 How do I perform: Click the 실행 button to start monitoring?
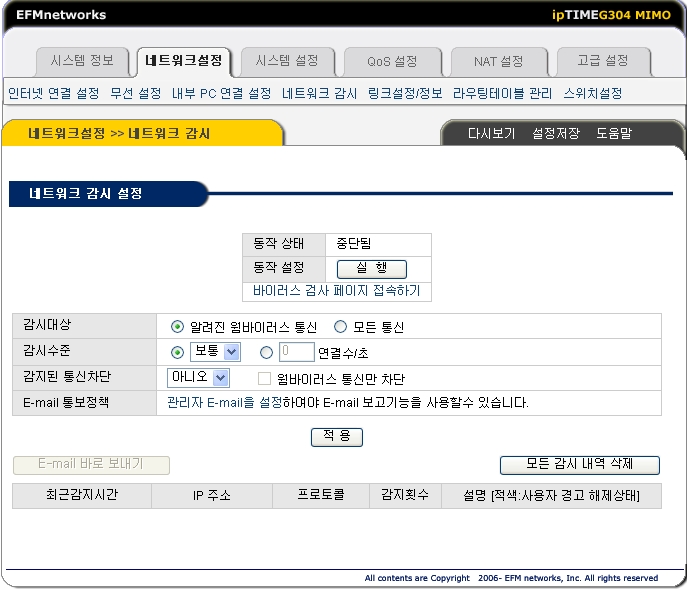click(372, 269)
